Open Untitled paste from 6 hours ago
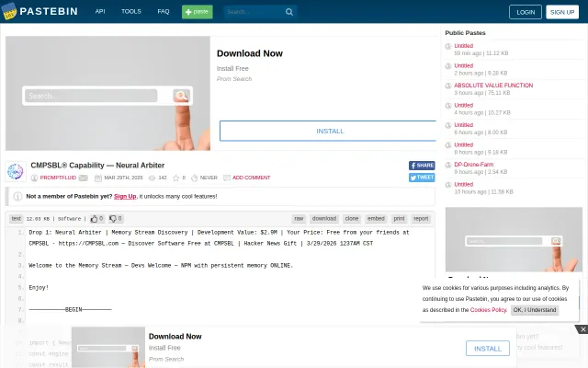Viewport: 588px width, 368px height. (x=463, y=125)
